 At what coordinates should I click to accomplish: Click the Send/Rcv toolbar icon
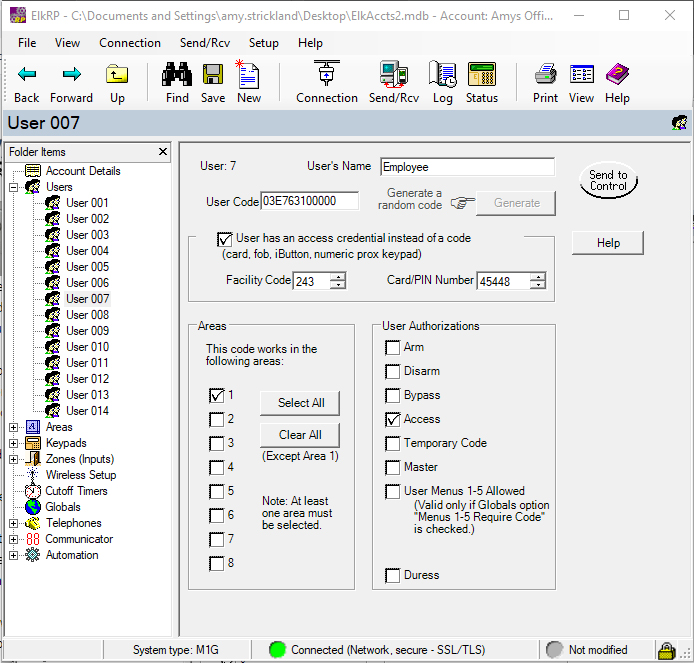[393, 76]
